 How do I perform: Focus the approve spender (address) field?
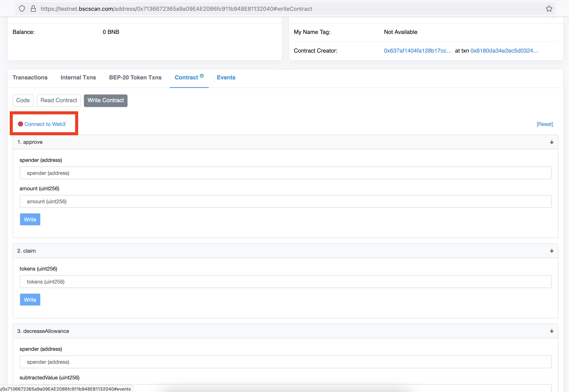click(x=285, y=173)
